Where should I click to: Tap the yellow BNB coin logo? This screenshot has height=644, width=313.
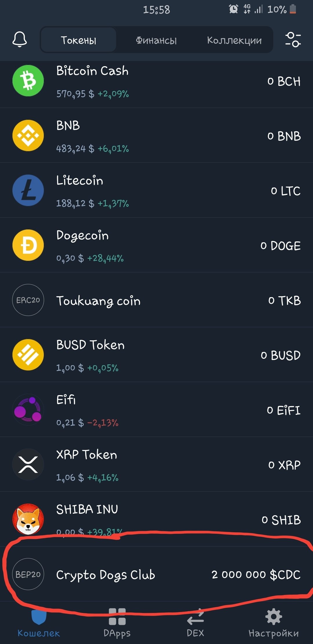28,135
